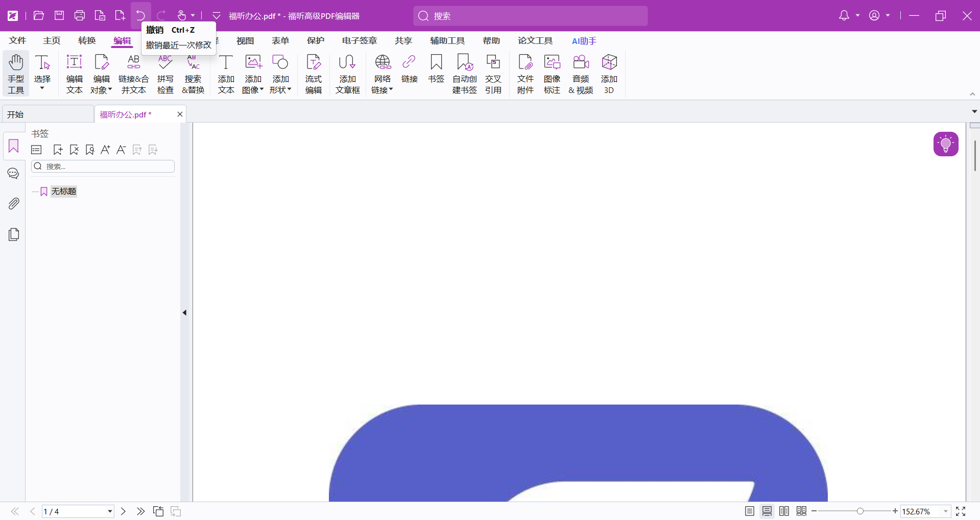Open the page number dropdown
This screenshot has width=980, height=520.
coord(110,511)
